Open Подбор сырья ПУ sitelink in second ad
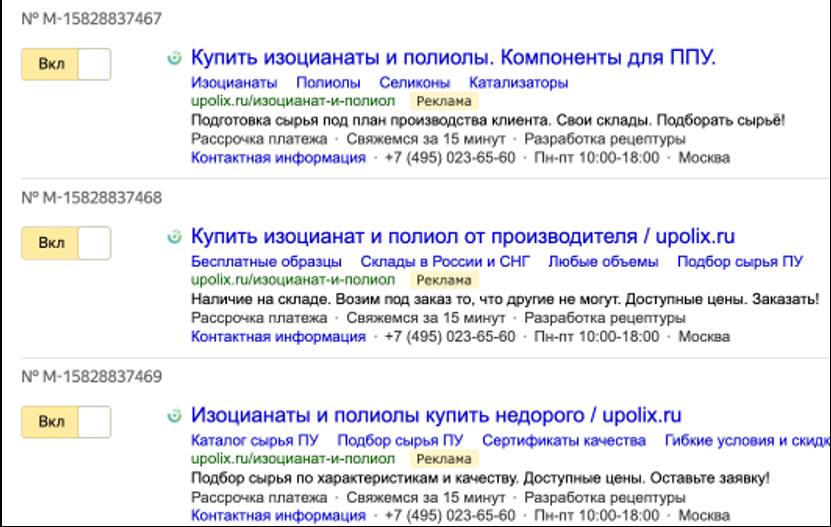The width and height of the screenshot is (831, 527). point(740,261)
